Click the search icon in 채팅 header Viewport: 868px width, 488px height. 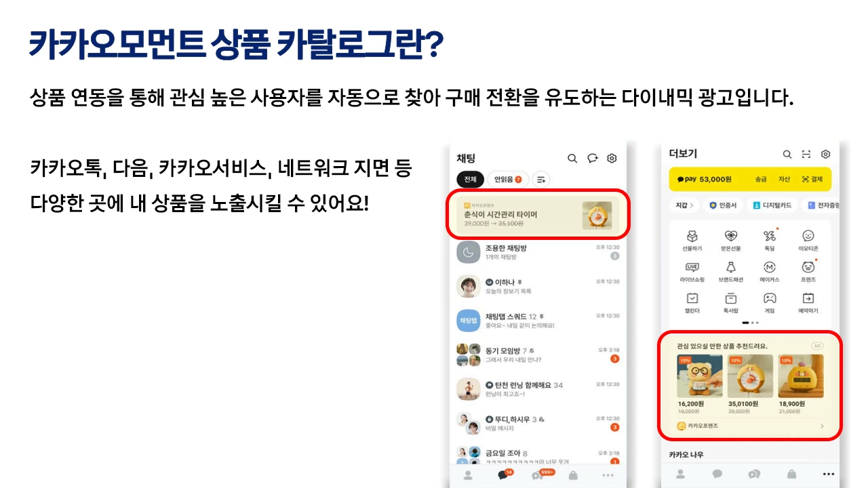pyautogui.click(x=572, y=159)
